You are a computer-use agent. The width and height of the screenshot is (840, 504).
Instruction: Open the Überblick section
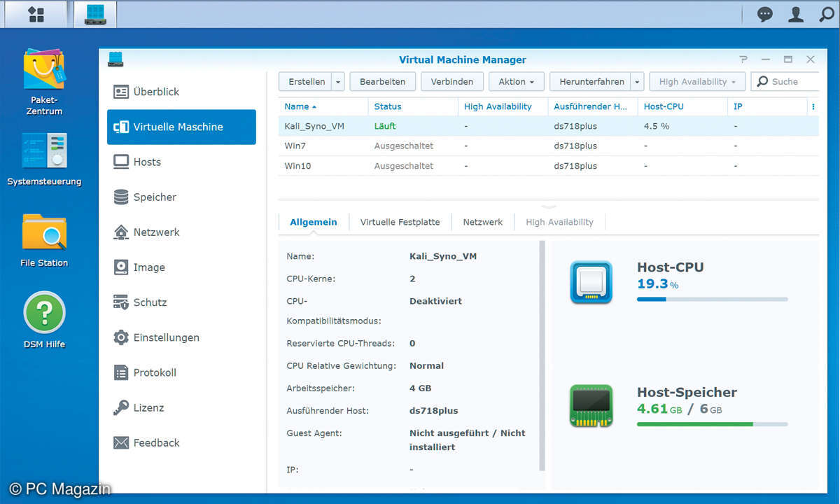pyautogui.click(x=182, y=92)
